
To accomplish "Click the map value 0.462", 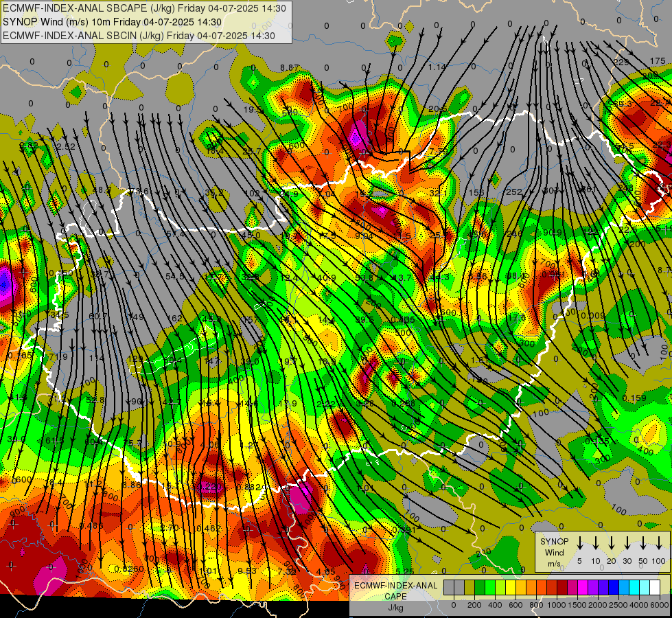I will pos(209,528).
